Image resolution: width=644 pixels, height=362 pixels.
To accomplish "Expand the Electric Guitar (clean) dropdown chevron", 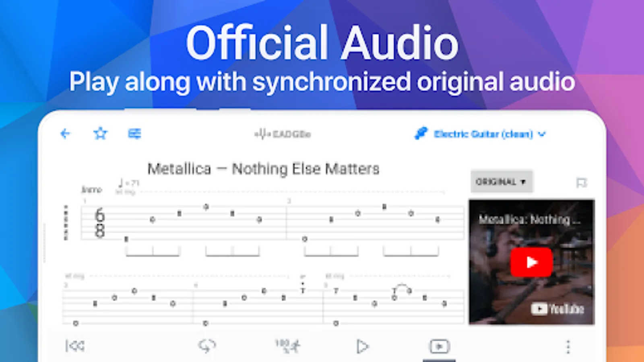I will coord(542,134).
